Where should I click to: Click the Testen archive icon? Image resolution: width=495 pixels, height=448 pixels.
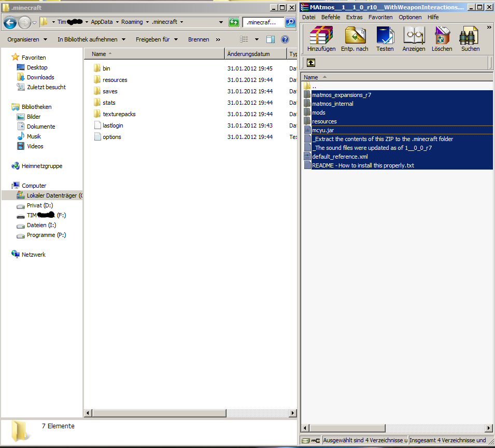tap(385, 39)
